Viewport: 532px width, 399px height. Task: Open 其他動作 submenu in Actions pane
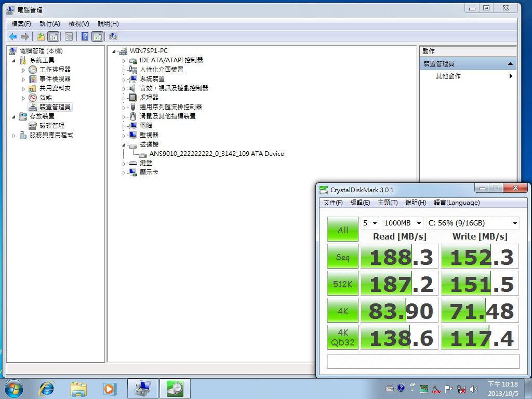pyautogui.click(x=468, y=76)
